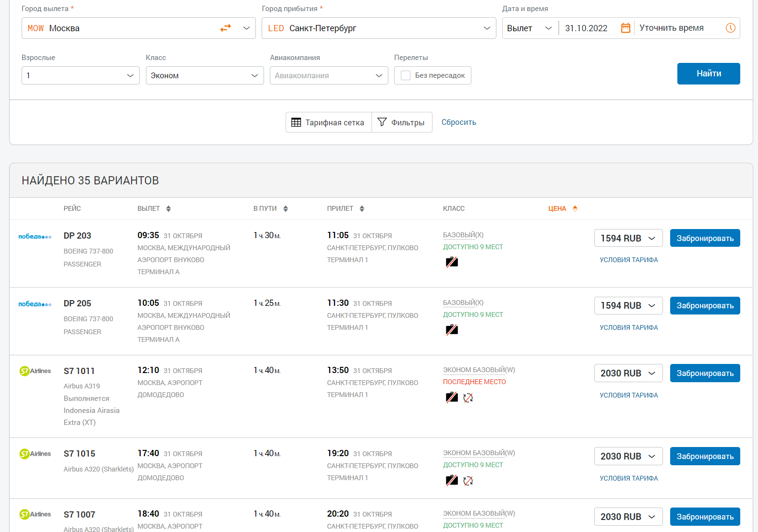Click ПОСЛЕДНЕЕ МЕСТО label for S7 1011
The width and height of the screenshot is (758, 532).
474,382
